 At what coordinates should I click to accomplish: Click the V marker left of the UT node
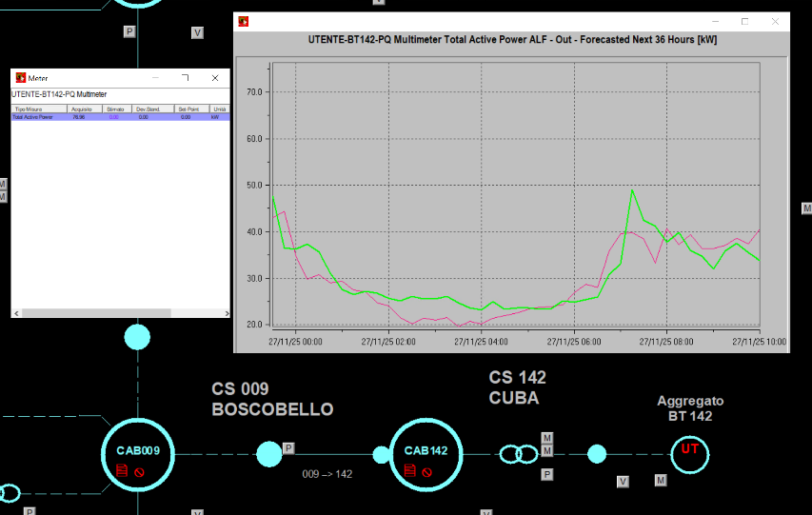(623, 482)
